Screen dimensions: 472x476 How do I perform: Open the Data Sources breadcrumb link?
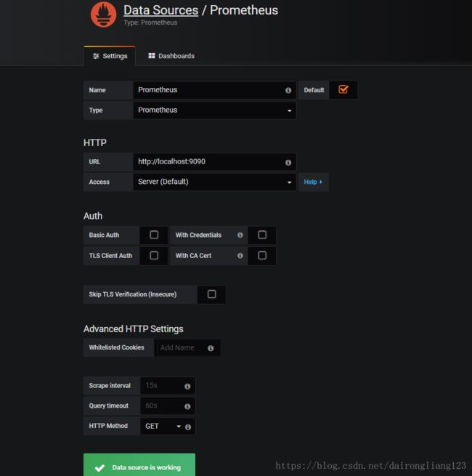[160, 10]
